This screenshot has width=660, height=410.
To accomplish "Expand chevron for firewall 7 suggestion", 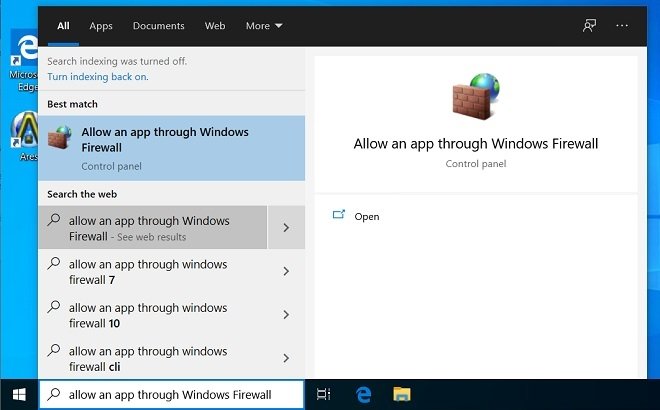I will coord(286,272).
